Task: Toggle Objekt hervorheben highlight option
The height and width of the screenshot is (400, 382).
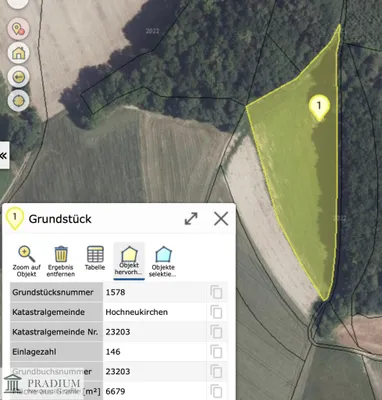Action: point(129,261)
